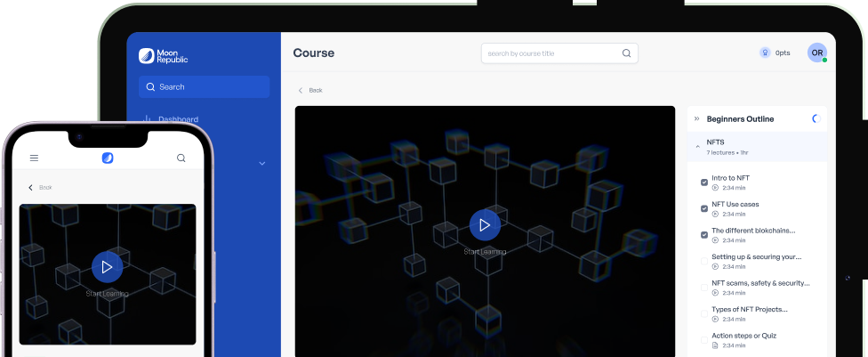Collapse the NFTS section
This screenshot has height=357, width=868.
pyautogui.click(x=697, y=147)
